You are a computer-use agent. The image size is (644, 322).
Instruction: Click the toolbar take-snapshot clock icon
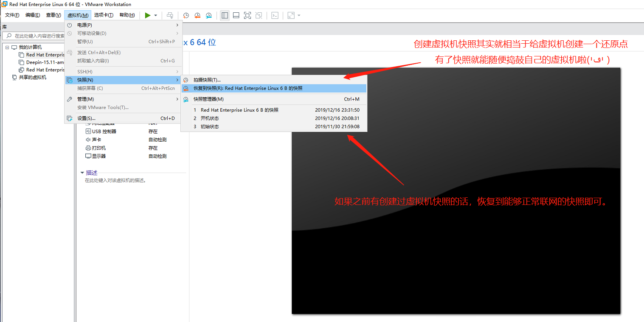pos(186,15)
